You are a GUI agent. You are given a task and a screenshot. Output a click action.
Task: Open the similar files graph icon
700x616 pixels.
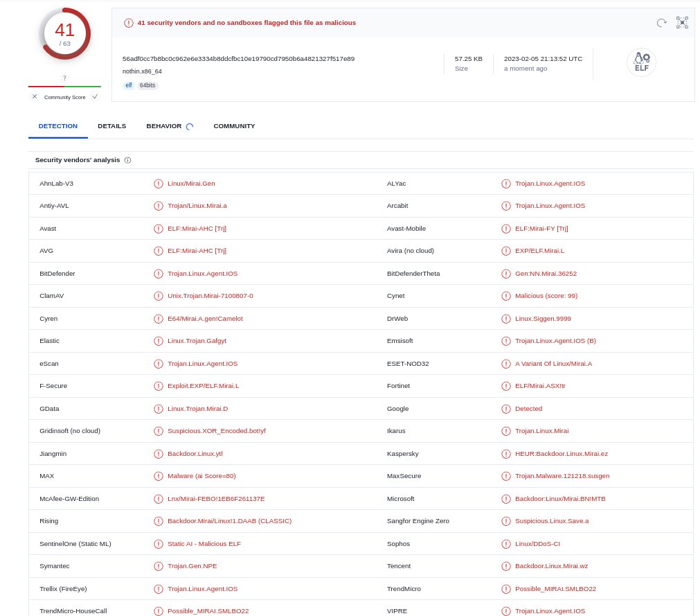682,23
